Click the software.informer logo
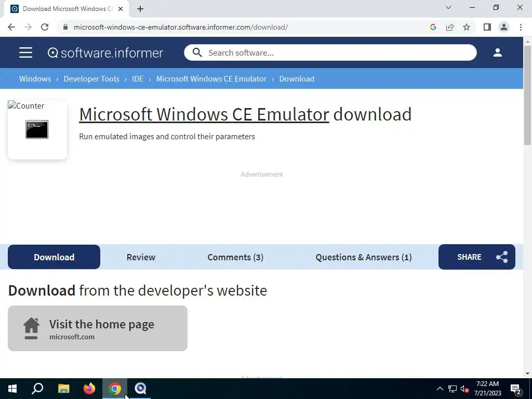This screenshot has height=399, width=532. 105,52
